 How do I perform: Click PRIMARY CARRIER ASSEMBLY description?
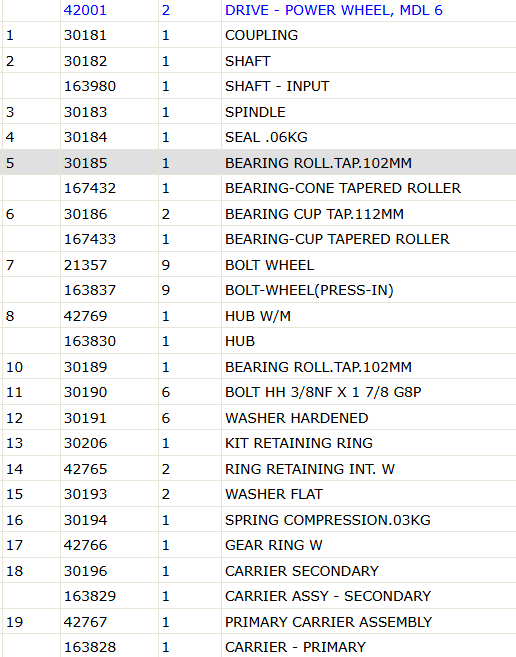328,622
